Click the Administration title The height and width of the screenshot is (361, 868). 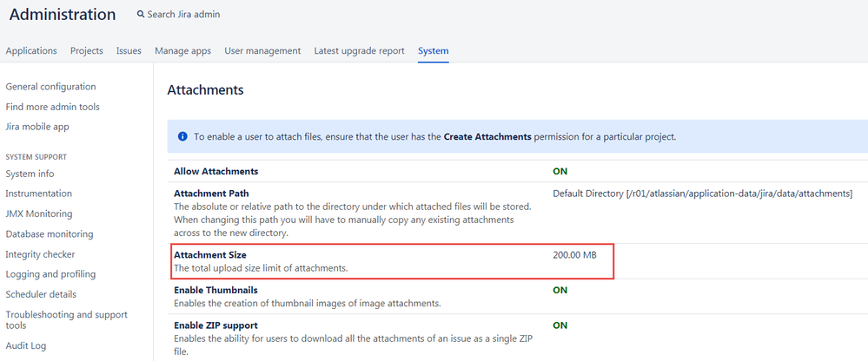point(63,15)
